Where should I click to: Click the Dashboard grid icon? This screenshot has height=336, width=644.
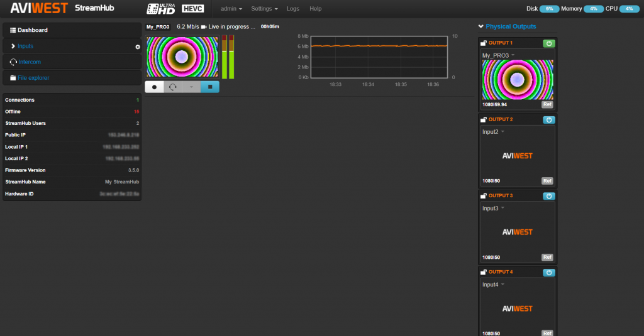13,30
